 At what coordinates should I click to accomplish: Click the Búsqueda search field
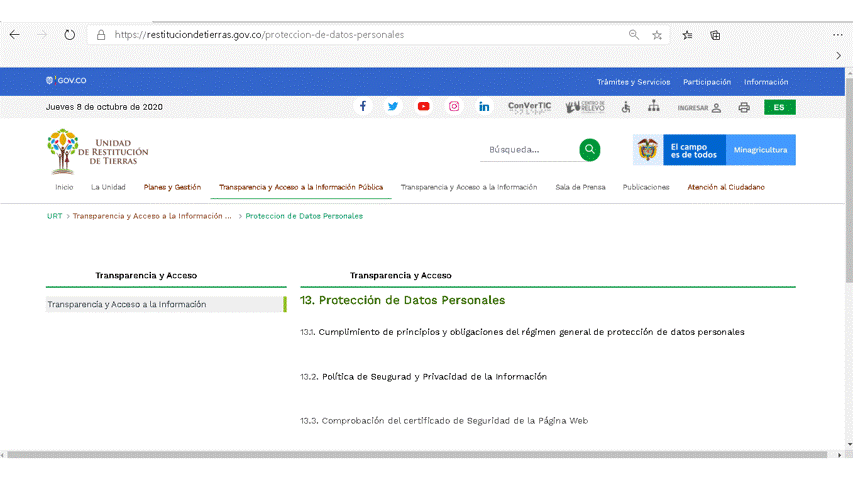pyautogui.click(x=529, y=150)
